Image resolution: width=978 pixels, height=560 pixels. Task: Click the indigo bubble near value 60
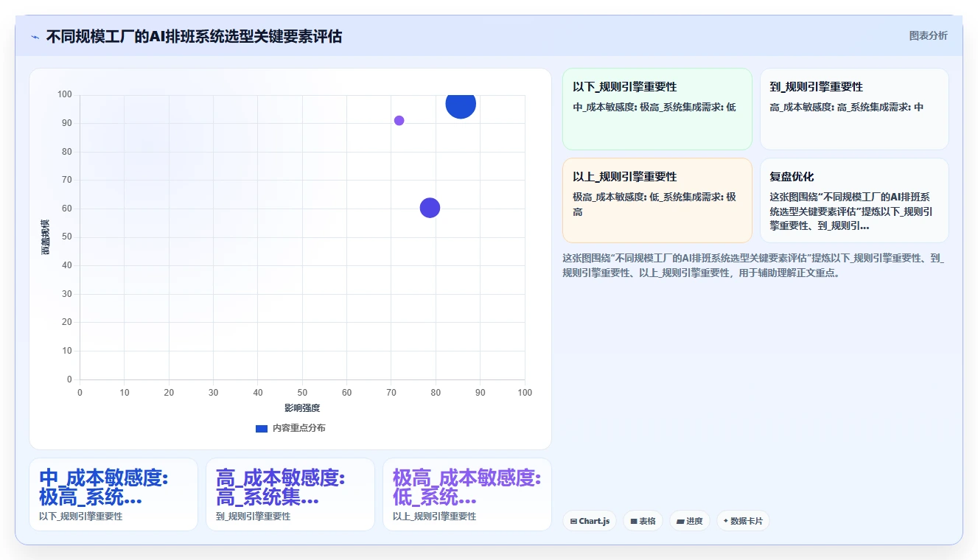[x=430, y=208]
